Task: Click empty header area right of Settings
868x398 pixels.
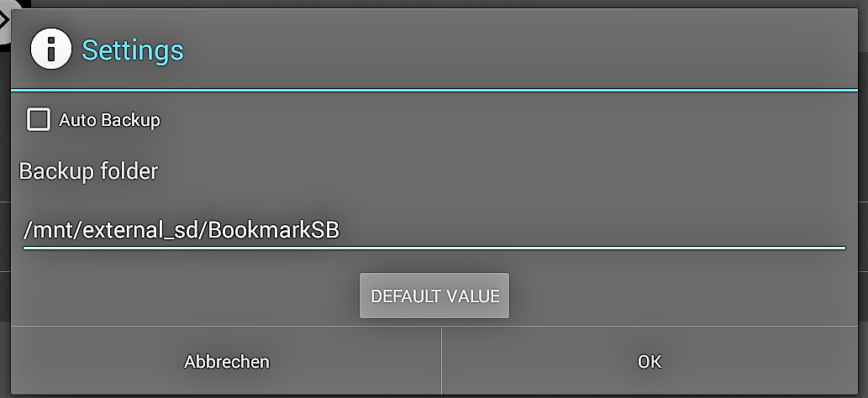Action: (520, 50)
